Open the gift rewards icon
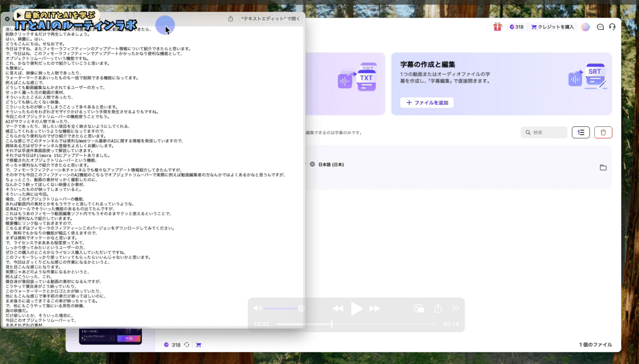 [497, 27]
